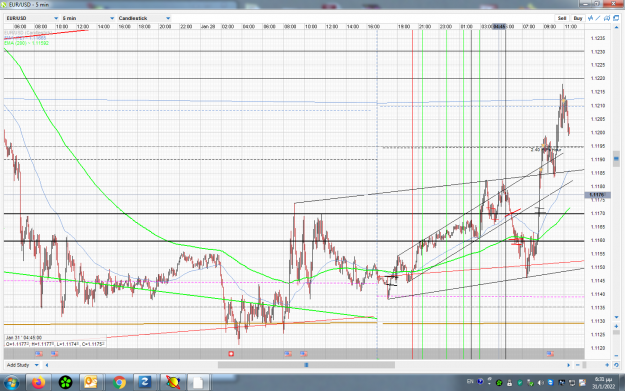Open the US flag event below 09:00
Image resolution: width=625 pixels, height=391 pixels.
(550, 354)
